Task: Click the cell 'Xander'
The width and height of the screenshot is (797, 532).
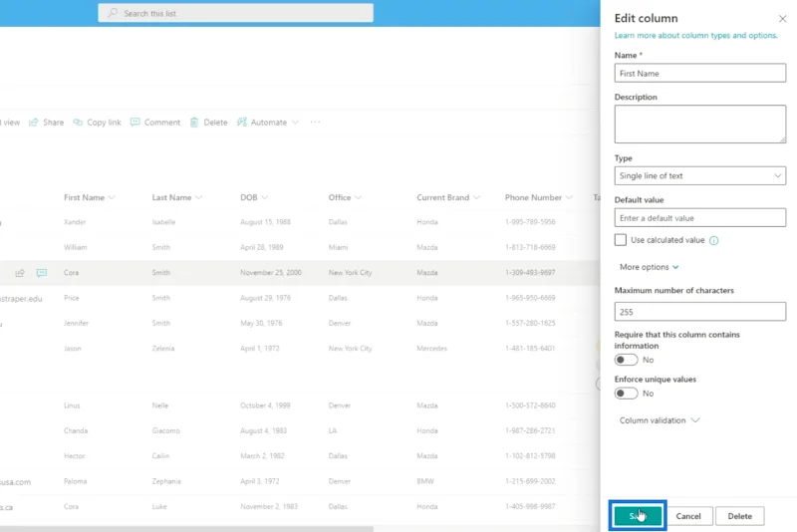Action: tap(75, 222)
